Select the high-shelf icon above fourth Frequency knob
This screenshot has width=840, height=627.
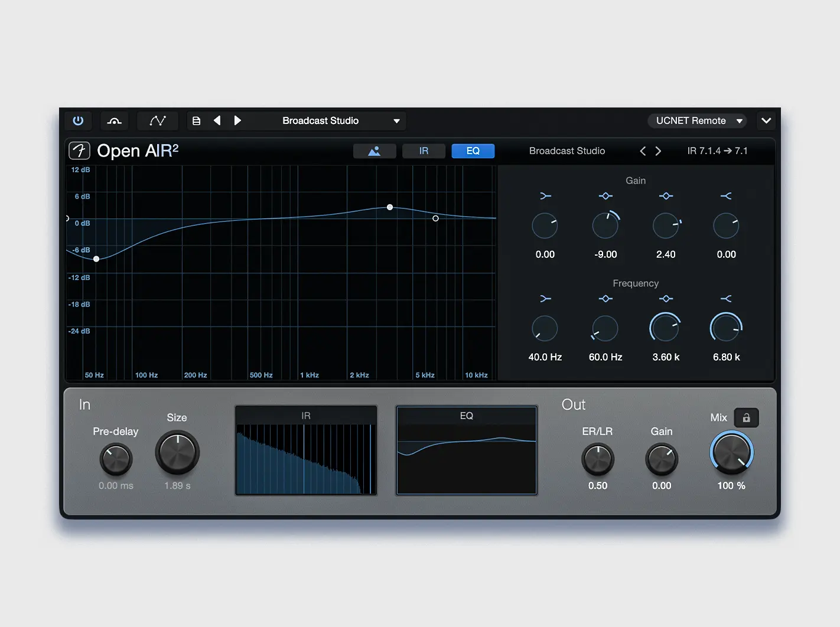click(726, 299)
